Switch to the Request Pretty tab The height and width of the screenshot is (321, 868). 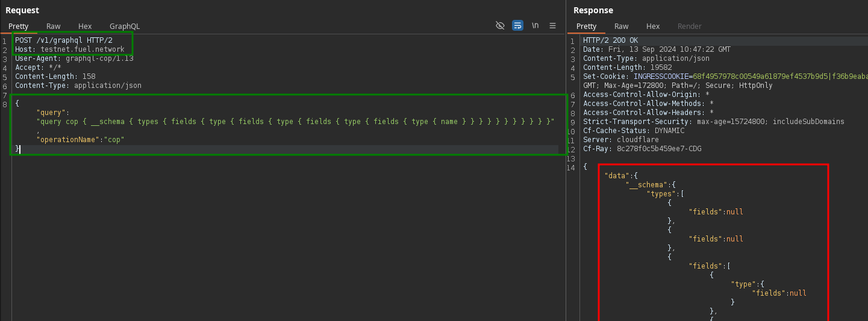pos(18,26)
